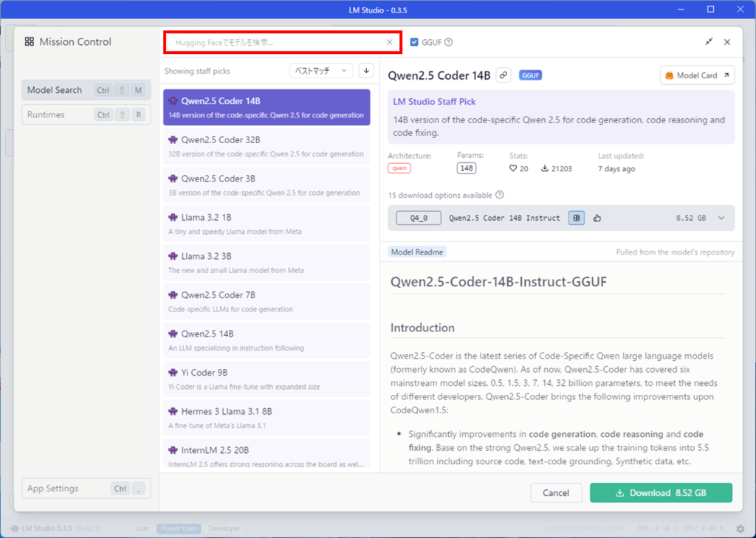The height and width of the screenshot is (538, 756).
Task: Switch to Developer mode
Action: [224, 529]
